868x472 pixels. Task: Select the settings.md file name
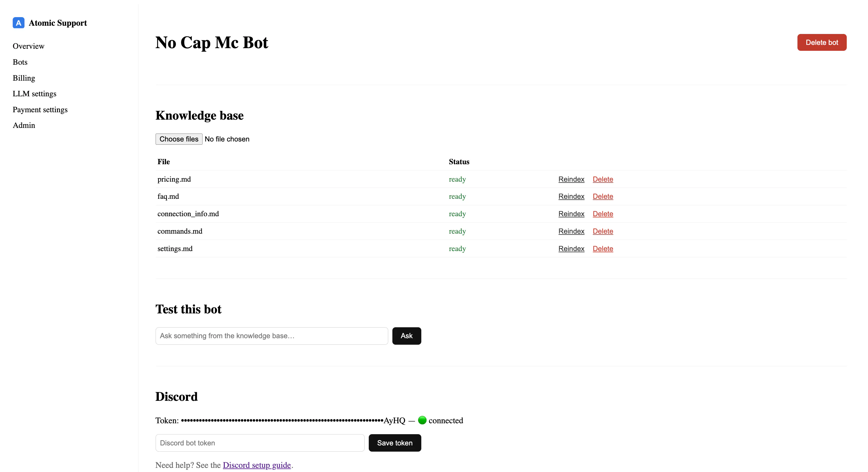(175, 249)
